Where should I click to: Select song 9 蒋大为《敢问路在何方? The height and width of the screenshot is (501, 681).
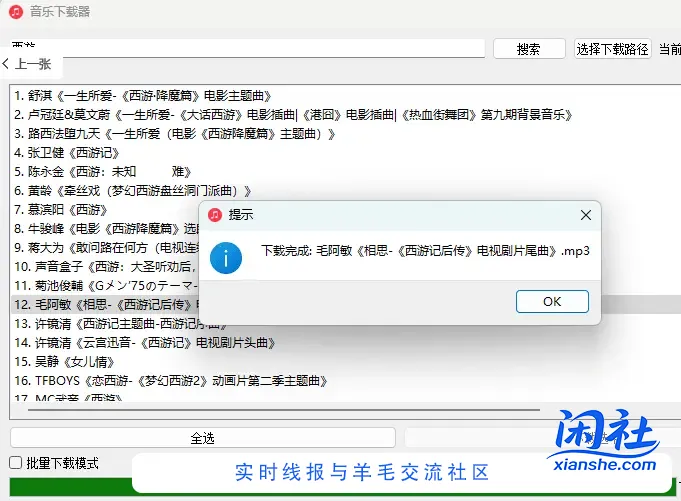coord(106,248)
